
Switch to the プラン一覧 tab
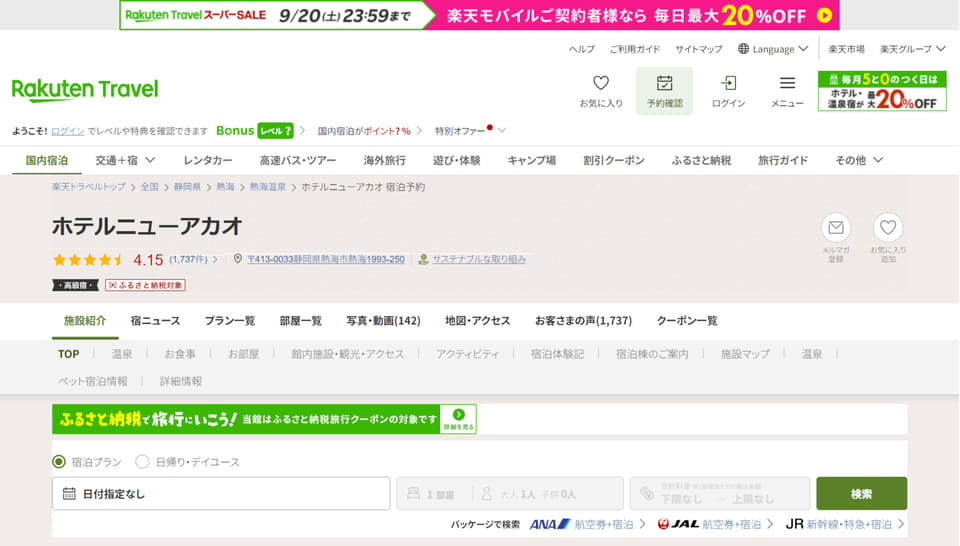coord(230,321)
